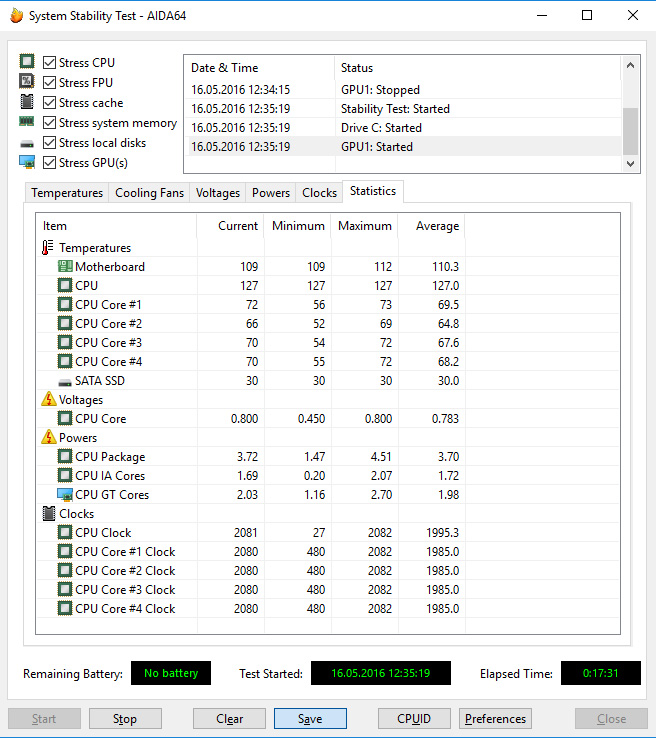Open Preferences

coord(495,719)
